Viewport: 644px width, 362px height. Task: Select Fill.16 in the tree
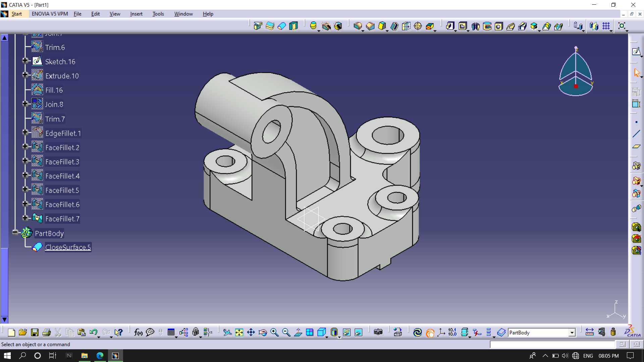click(54, 90)
